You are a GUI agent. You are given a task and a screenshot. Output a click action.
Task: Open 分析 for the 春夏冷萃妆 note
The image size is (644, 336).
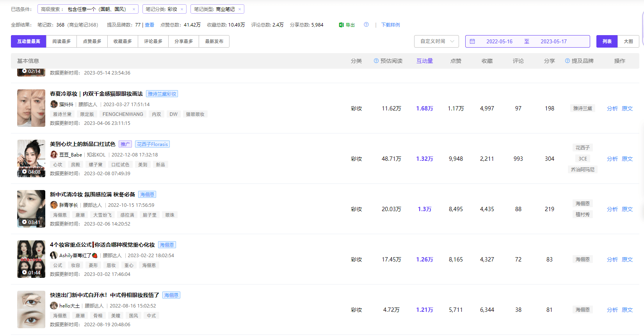click(x=612, y=108)
